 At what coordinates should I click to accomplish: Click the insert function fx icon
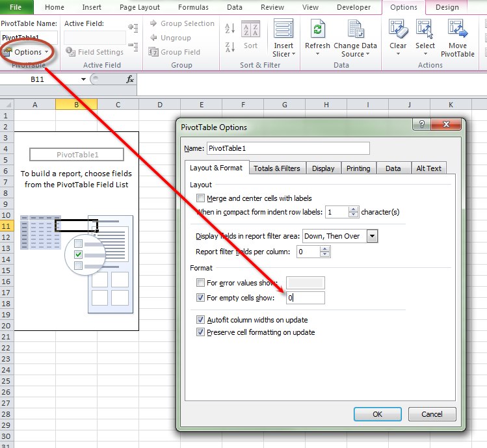(x=130, y=79)
